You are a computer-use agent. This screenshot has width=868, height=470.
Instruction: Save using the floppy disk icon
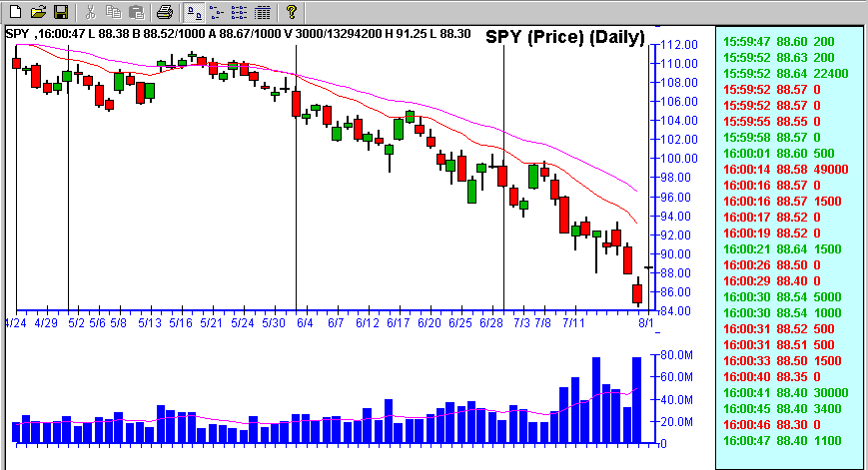pos(61,12)
